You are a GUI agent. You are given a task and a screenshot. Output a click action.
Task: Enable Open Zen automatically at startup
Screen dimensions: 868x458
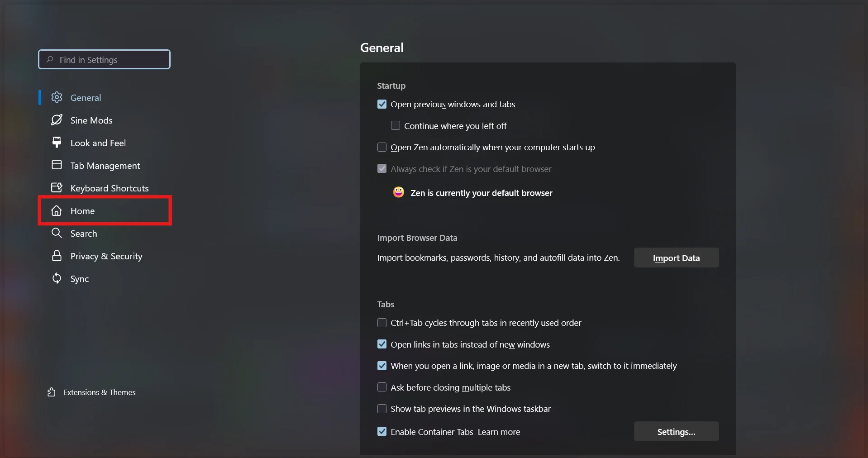[382, 148]
